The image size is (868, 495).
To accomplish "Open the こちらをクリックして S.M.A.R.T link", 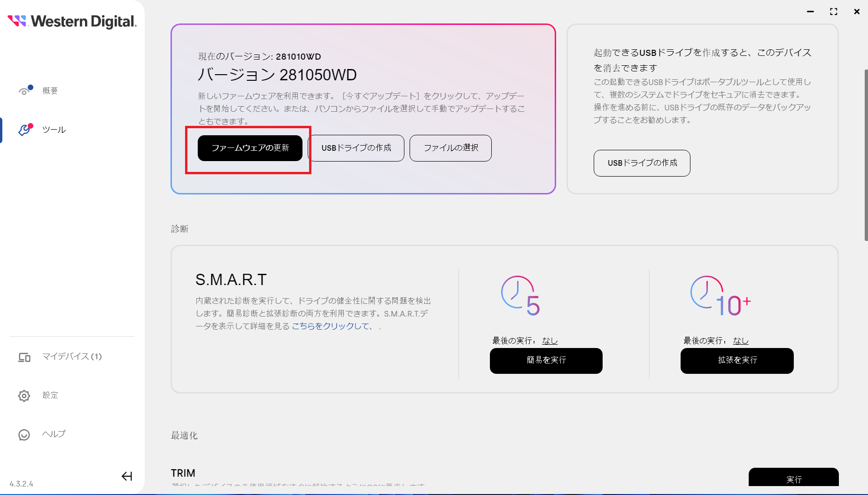I will [332, 326].
